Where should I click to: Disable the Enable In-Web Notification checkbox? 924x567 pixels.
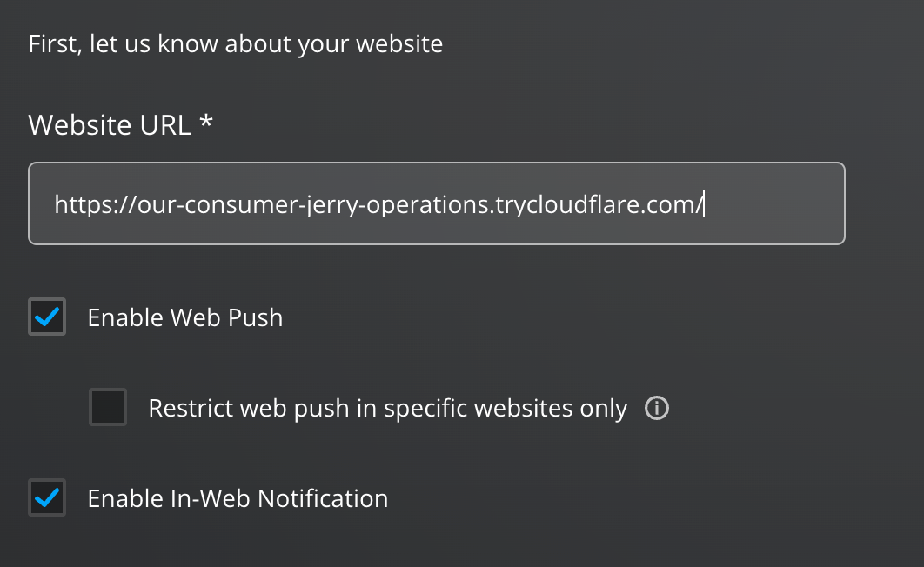click(x=47, y=498)
